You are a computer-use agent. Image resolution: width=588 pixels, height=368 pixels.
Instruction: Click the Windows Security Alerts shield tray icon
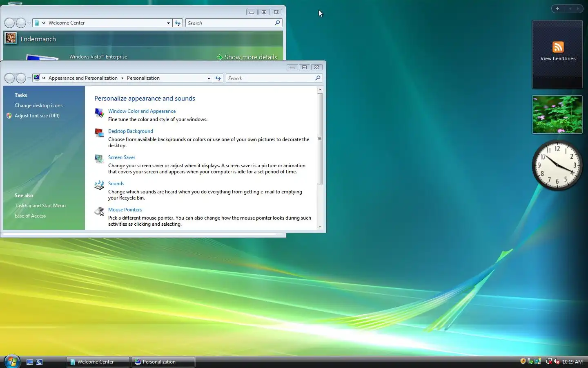(523, 361)
